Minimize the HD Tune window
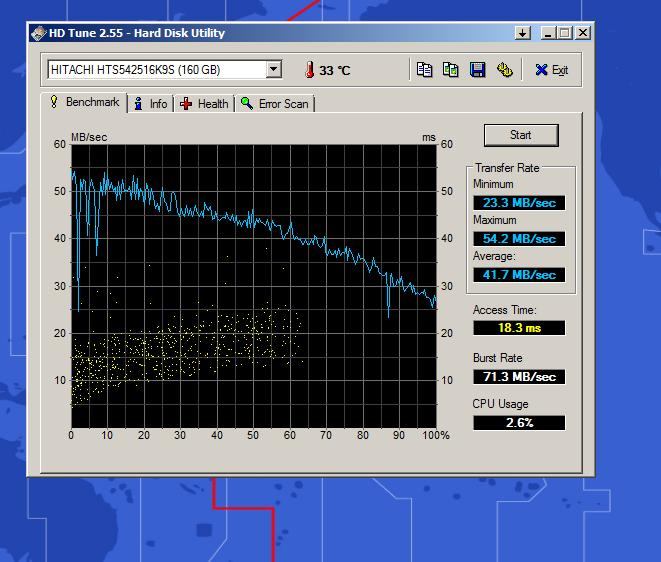 [x=548, y=33]
